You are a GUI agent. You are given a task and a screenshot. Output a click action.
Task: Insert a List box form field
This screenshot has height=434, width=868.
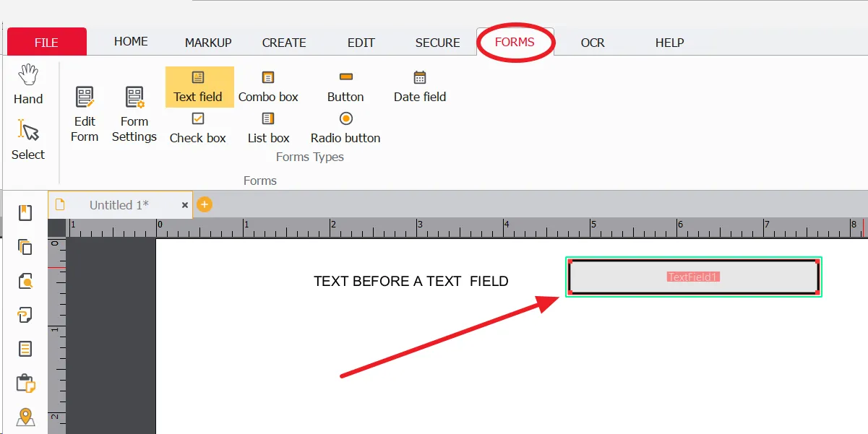pos(268,128)
